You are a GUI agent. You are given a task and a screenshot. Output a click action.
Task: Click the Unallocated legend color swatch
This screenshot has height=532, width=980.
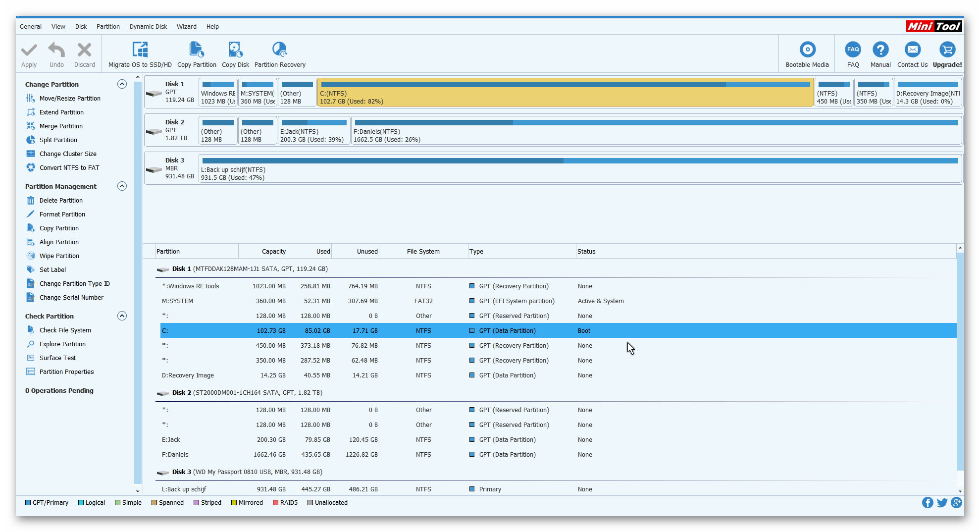[310, 503]
